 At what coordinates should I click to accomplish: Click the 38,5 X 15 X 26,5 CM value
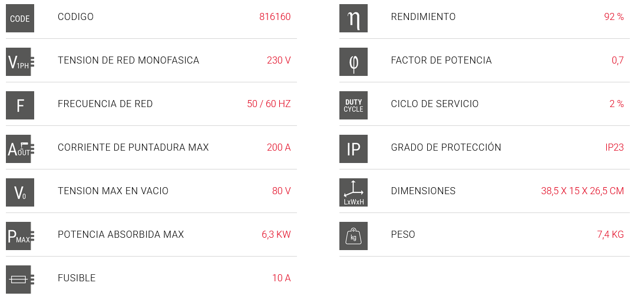[582, 191]
